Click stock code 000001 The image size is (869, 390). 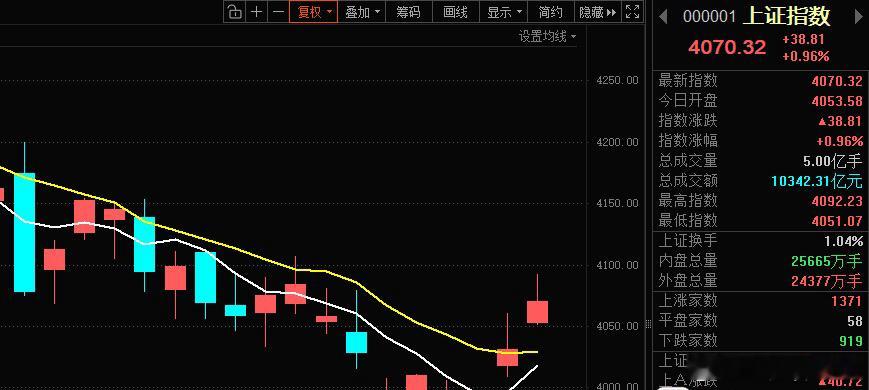point(709,17)
